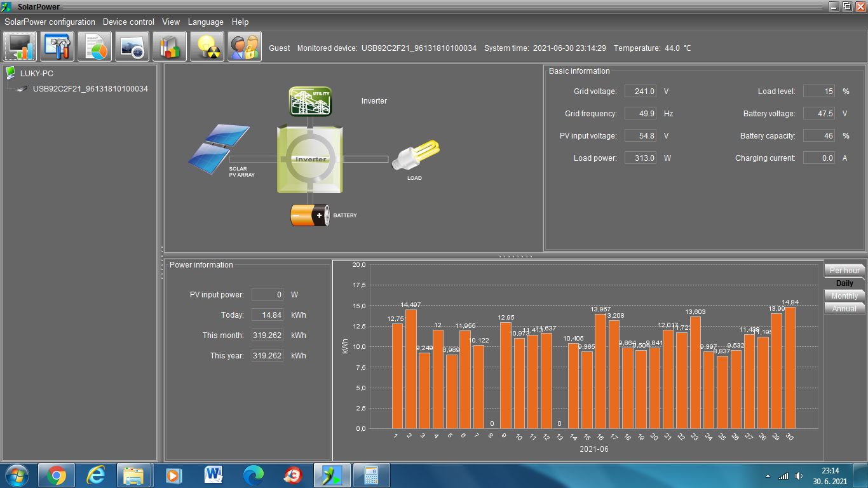The image size is (868, 488).
Task: Open the Device control menu
Action: 128,22
